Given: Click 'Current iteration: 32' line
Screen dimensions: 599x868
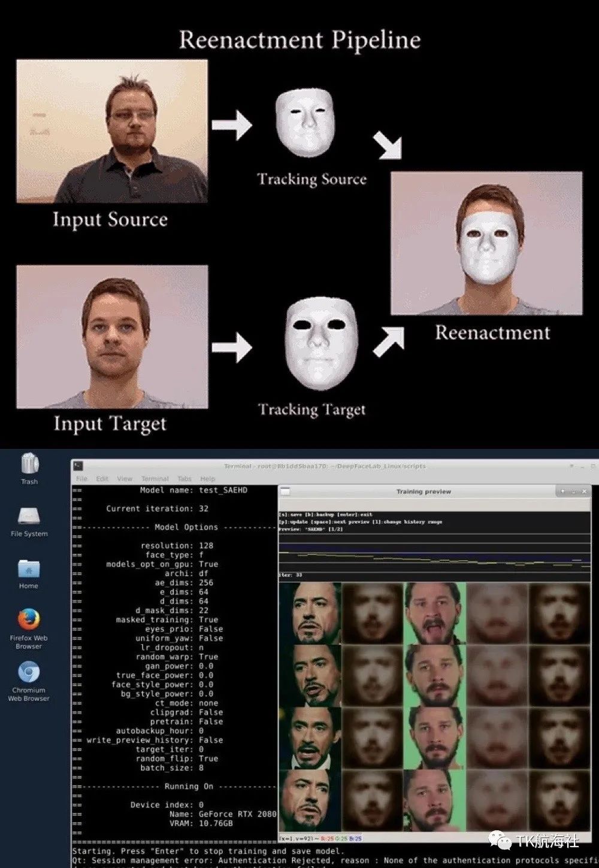Looking at the screenshot, I should [x=157, y=508].
